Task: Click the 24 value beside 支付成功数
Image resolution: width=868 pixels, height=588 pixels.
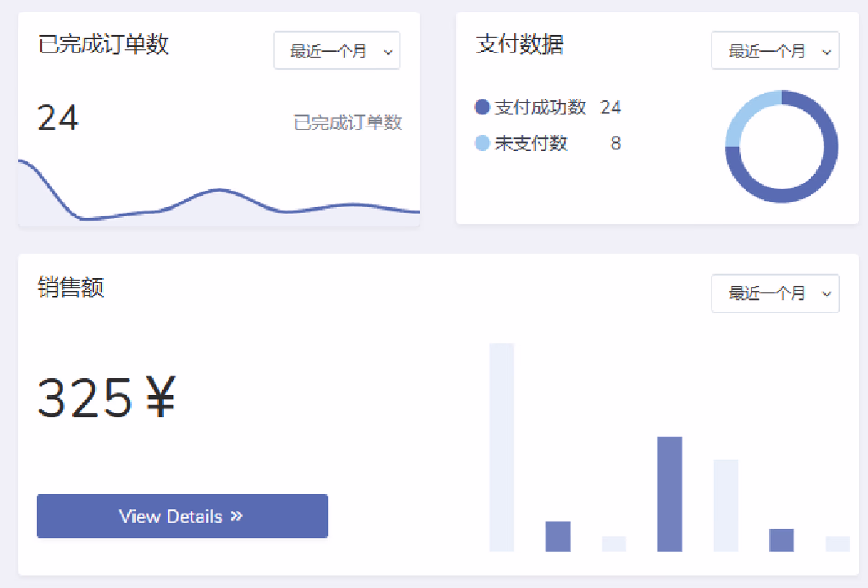Action: (610, 107)
